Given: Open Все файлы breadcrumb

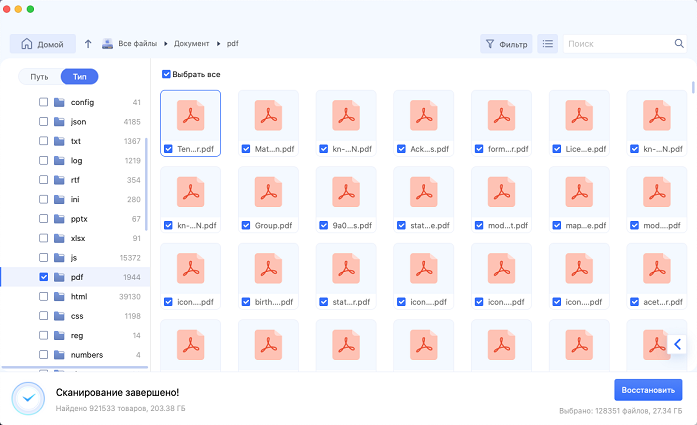Looking at the screenshot, I should [137, 44].
